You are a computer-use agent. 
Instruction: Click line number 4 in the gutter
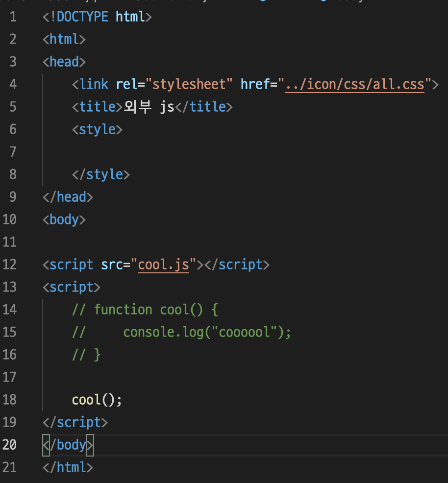(x=13, y=84)
